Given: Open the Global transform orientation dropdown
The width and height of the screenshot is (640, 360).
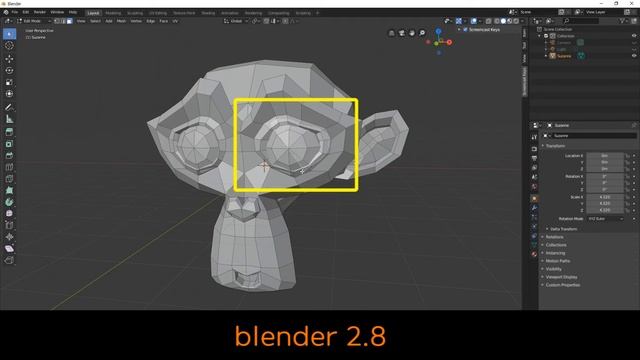Looking at the screenshot, I should point(236,21).
